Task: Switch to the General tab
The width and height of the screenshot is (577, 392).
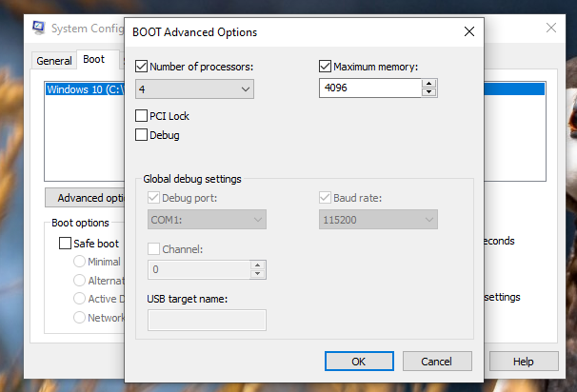Action: [54, 61]
